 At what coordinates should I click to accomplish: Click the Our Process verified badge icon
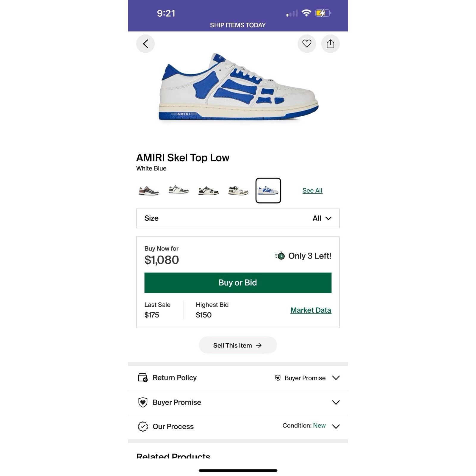pos(143,427)
